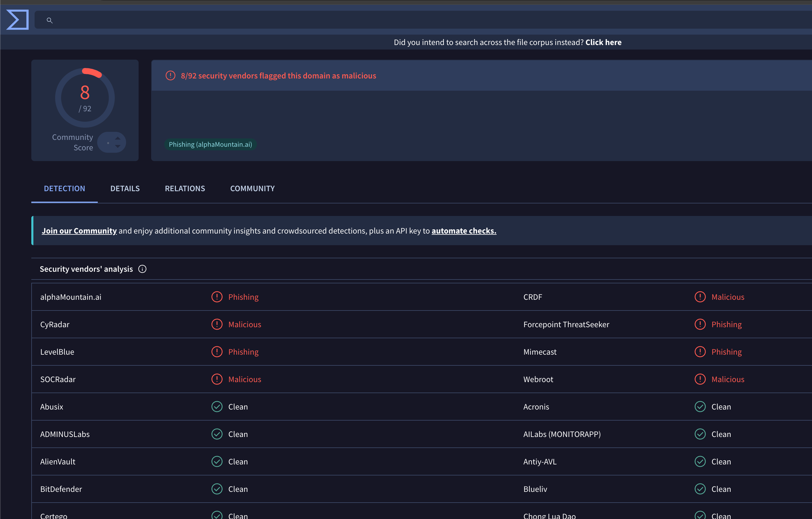The width and height of the screenshot is (812, 519).
Task: Click the '8/92 security vendors flagged' message
Action: click(278, 75)
